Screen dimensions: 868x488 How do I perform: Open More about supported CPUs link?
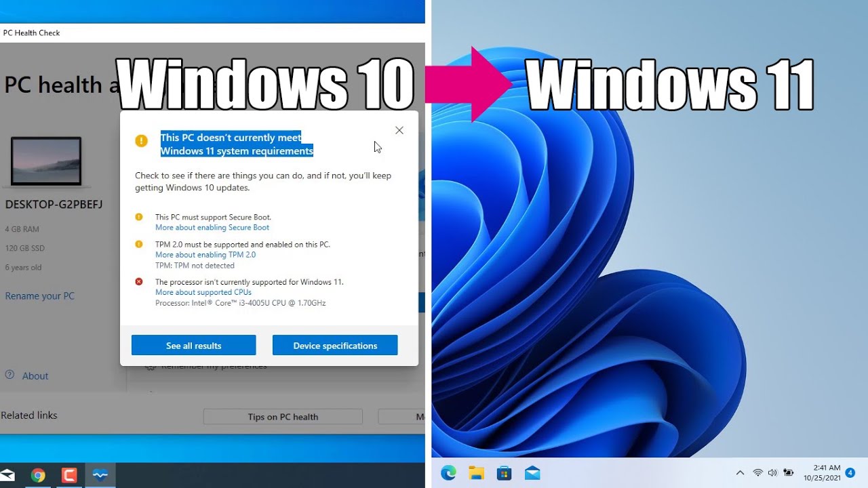pyautogui.click(x=203, y=293)
